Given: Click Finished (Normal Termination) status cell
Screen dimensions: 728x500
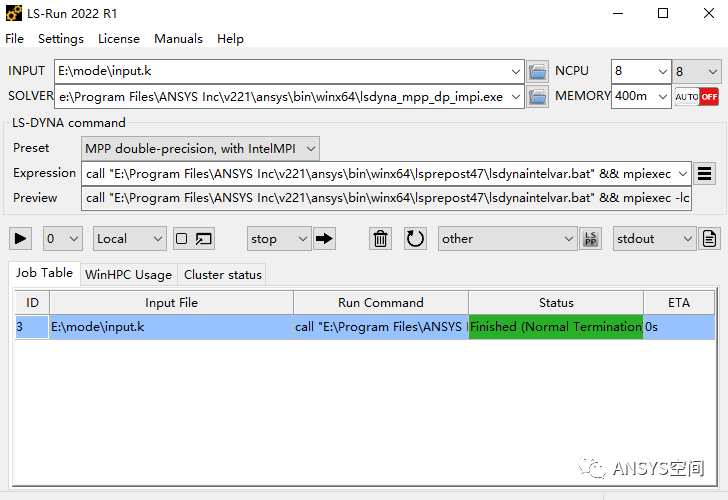Looking at the screenshot, I should click(556, 327).
